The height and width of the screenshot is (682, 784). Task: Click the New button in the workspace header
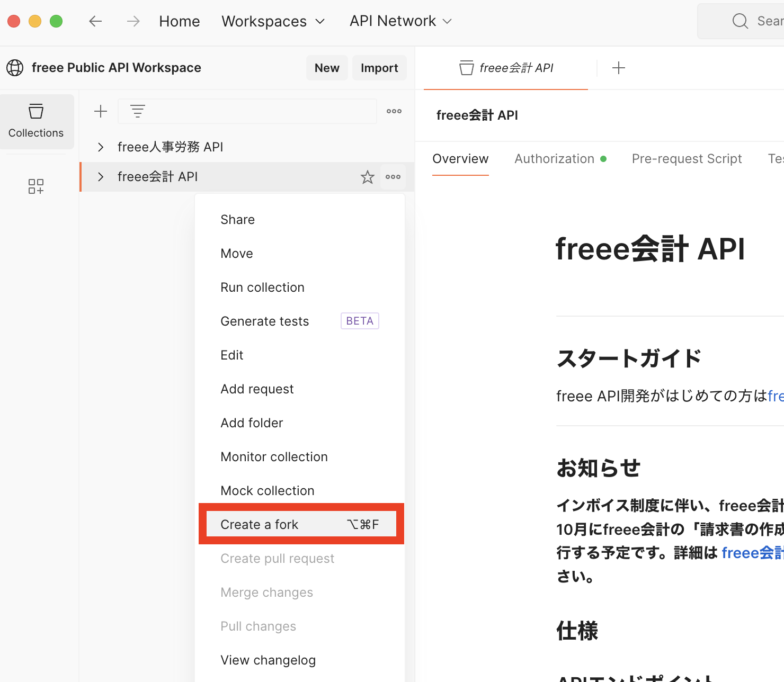click(x=327, y=67)
